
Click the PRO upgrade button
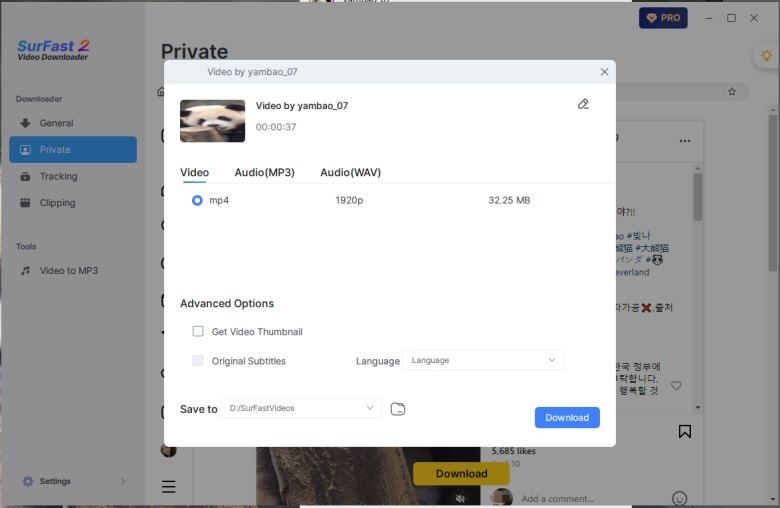tap(663, 18)
